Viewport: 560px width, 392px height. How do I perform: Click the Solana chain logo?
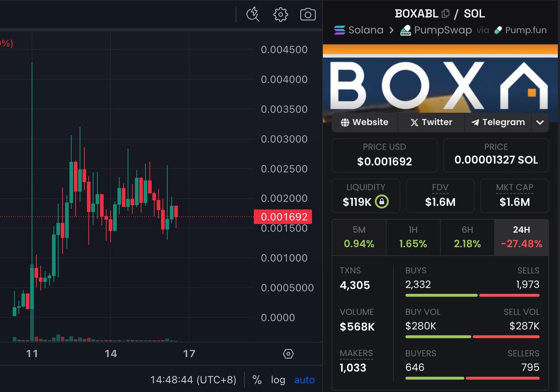(339, 30)
